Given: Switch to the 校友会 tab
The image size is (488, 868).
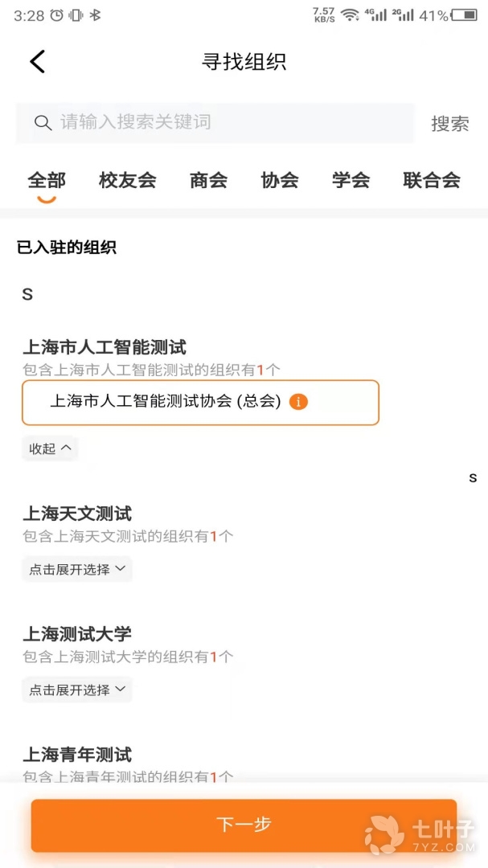Looking at the screenshot, I should [128, 180].
